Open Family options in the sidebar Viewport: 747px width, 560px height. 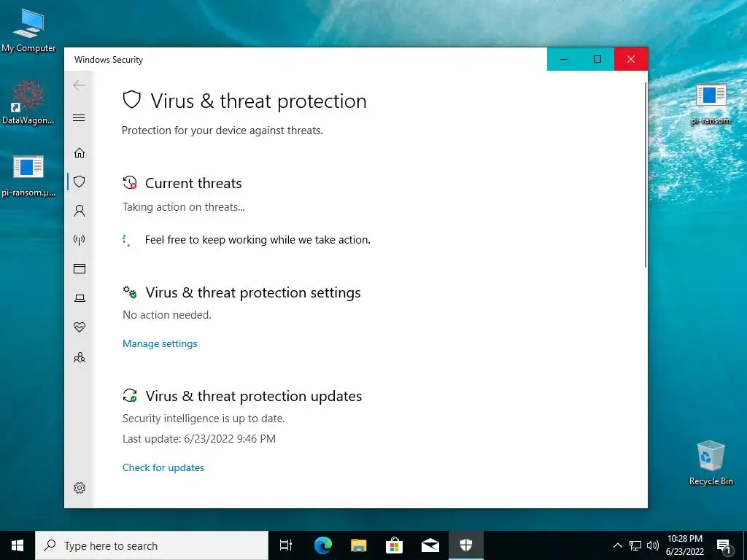tap(80, 357)
